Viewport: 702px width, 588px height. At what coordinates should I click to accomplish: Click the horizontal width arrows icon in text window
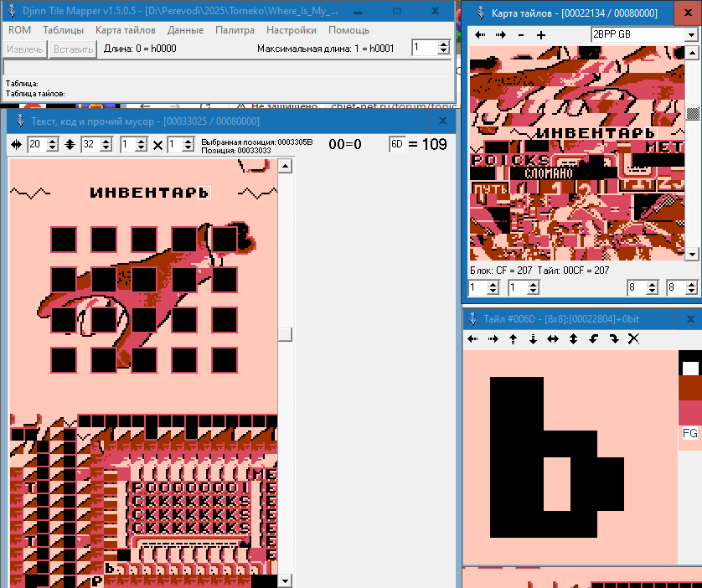pos(16,145)
